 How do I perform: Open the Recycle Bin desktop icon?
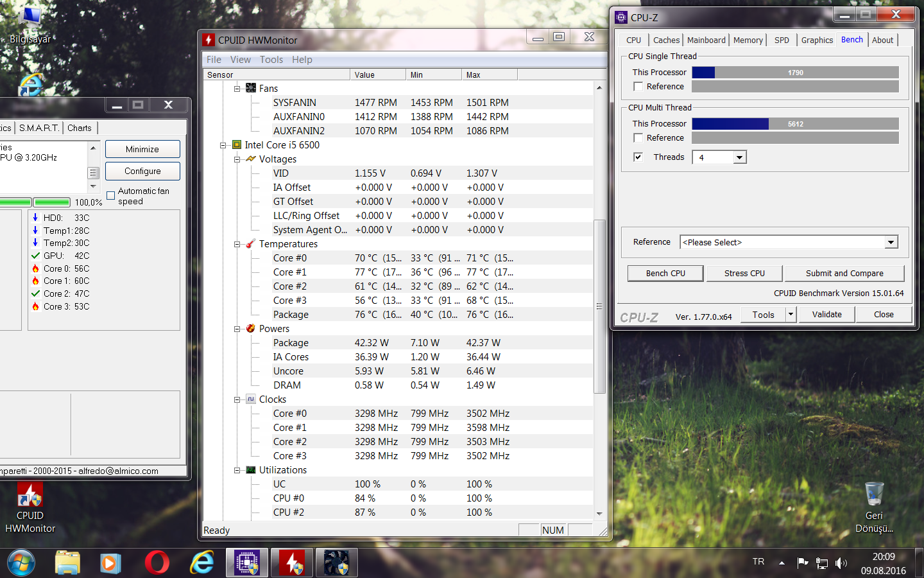coord(874,507)
